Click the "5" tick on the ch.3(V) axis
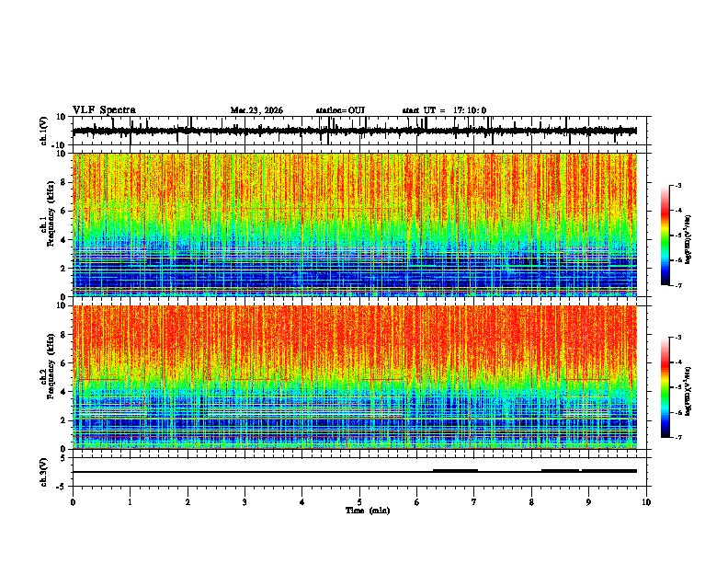The image size is (728, 563). (x=63, y=458)
